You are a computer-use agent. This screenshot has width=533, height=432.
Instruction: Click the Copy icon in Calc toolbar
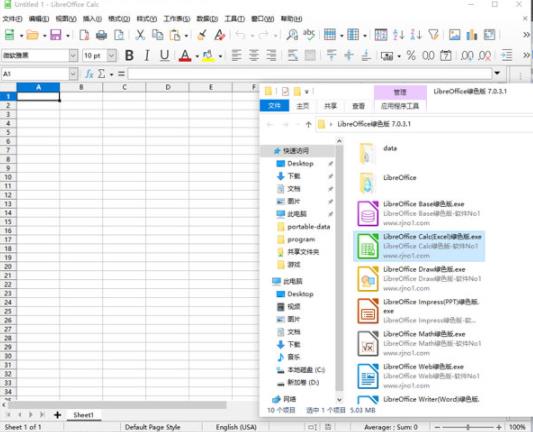click(x=157, y=35)
